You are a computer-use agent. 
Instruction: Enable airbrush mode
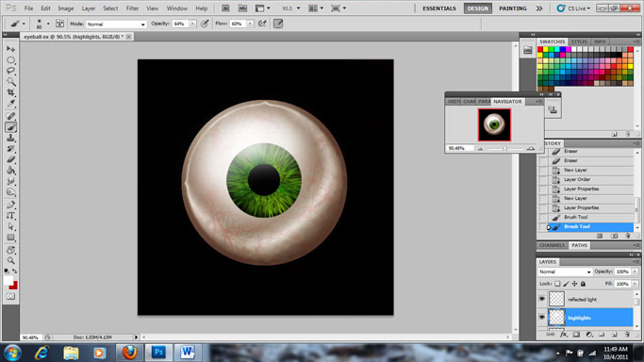pos(262,24)
